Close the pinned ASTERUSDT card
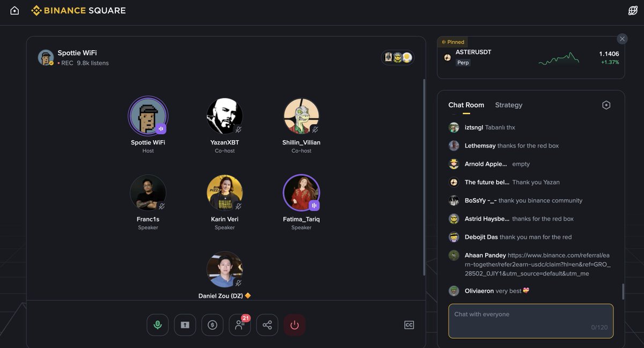Screen dimensions: 644x348 coord(622,39)
